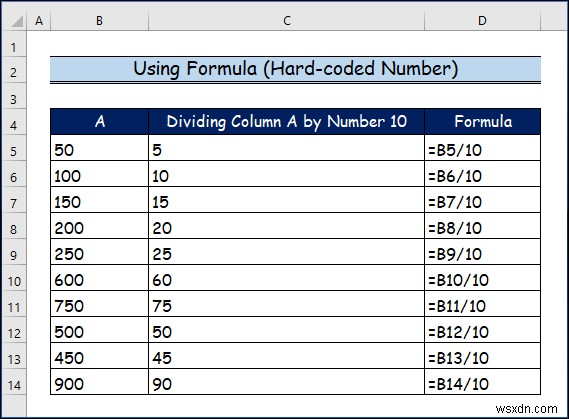Select result cell showing 15
This screenshot has width=569, height=419.
tap(286, 200)
